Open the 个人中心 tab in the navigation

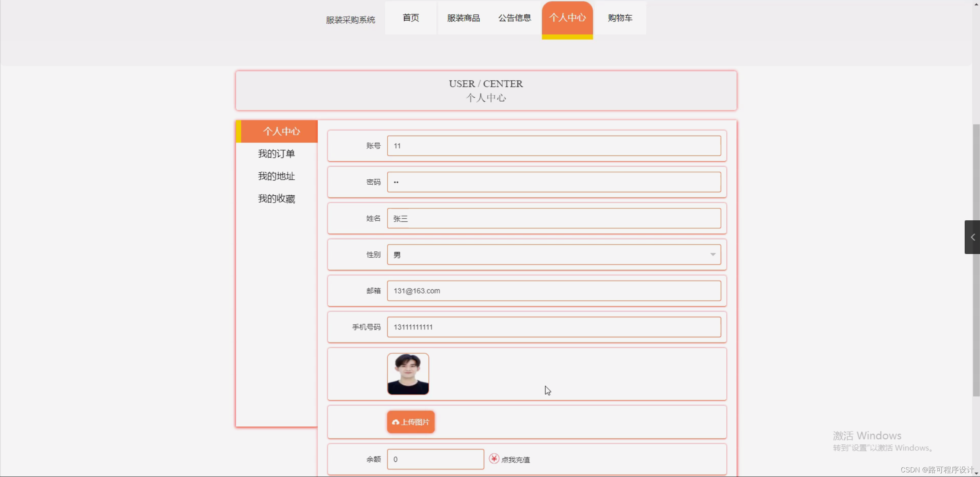pos(567,17)
